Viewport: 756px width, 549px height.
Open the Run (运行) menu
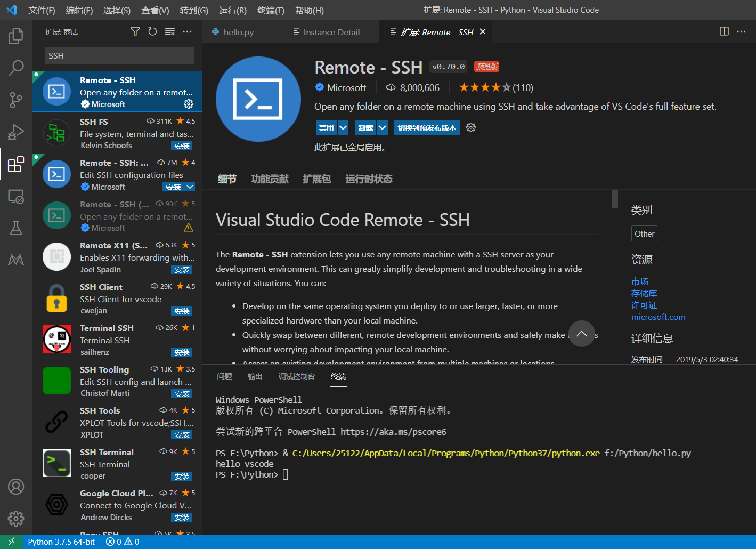point(233,10)
